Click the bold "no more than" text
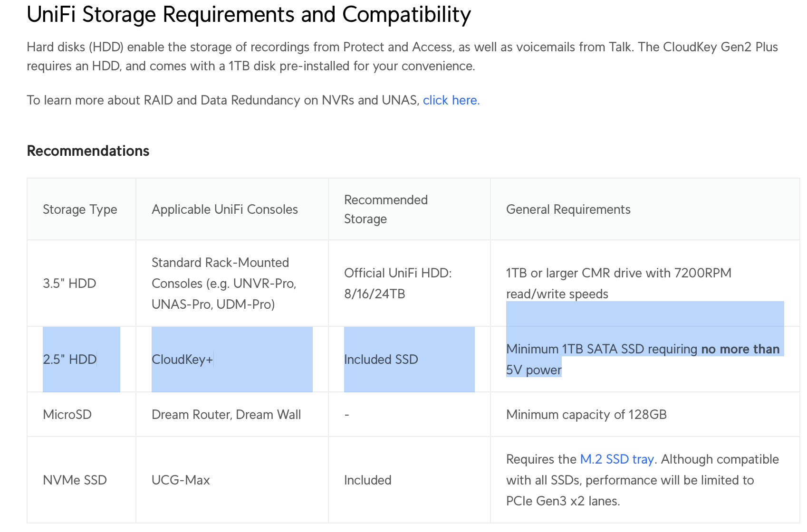Image resolution: width=807 pixels, height=532 pixels. (x=740, y=349)
